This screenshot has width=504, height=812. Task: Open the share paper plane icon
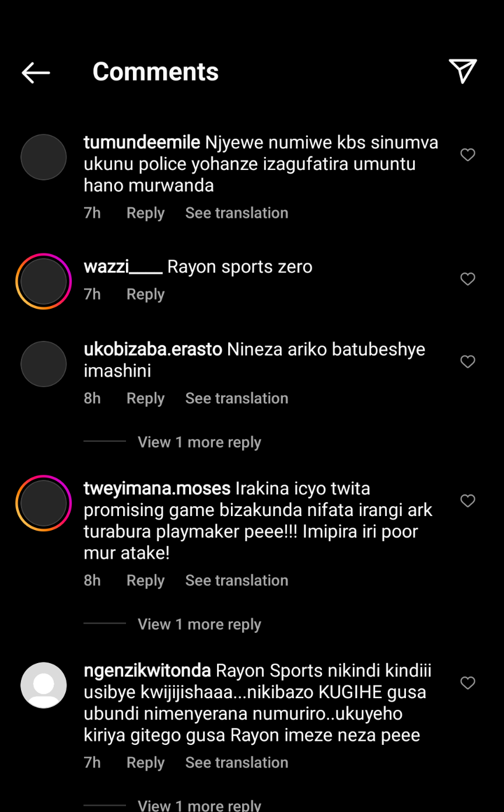pos(463,71)
